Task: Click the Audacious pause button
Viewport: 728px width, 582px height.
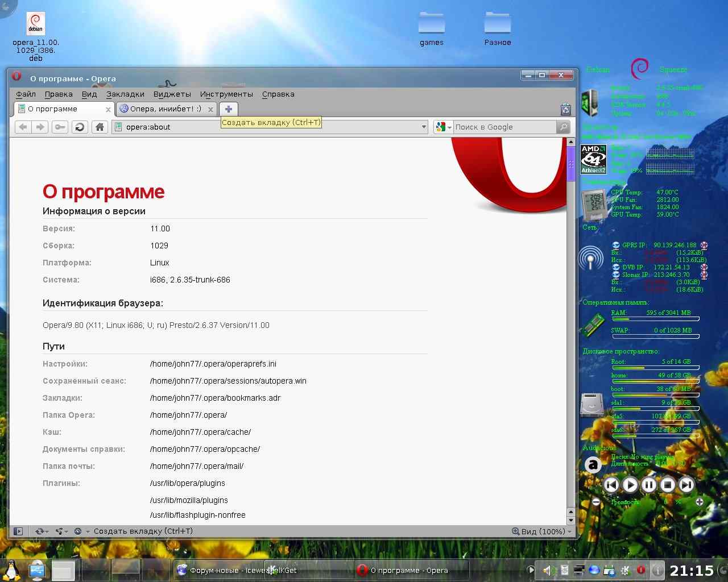Action: pyautogui.click(x=649, y=485)
